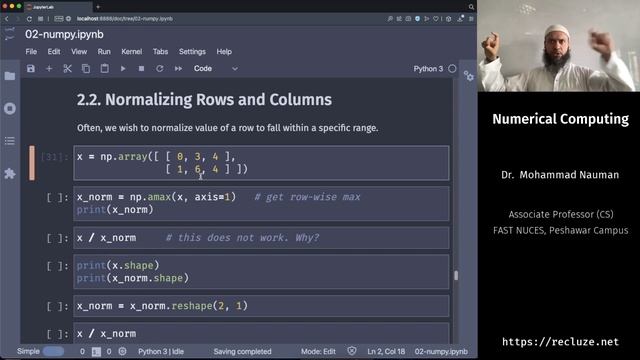Click the presenter webcam video thumbnail
Viewport: 640px width, 360px height.
(559, 46)
